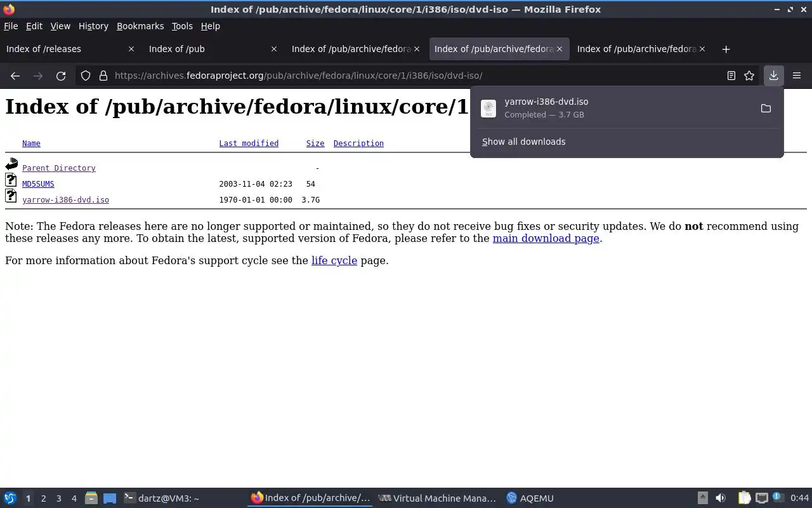Bookmark this page with the star icon
Viewport: 812px width, 508px height.
pos(749,76)
